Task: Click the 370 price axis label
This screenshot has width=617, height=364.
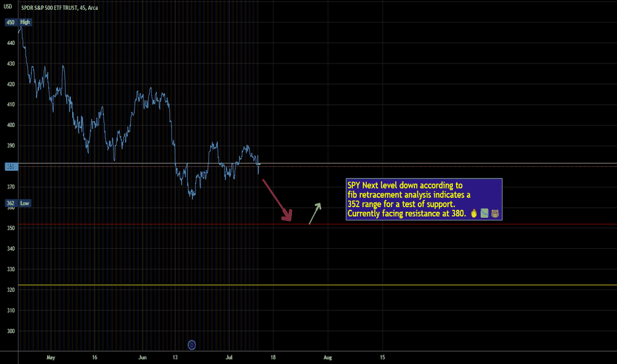Action: coord(11,187)
